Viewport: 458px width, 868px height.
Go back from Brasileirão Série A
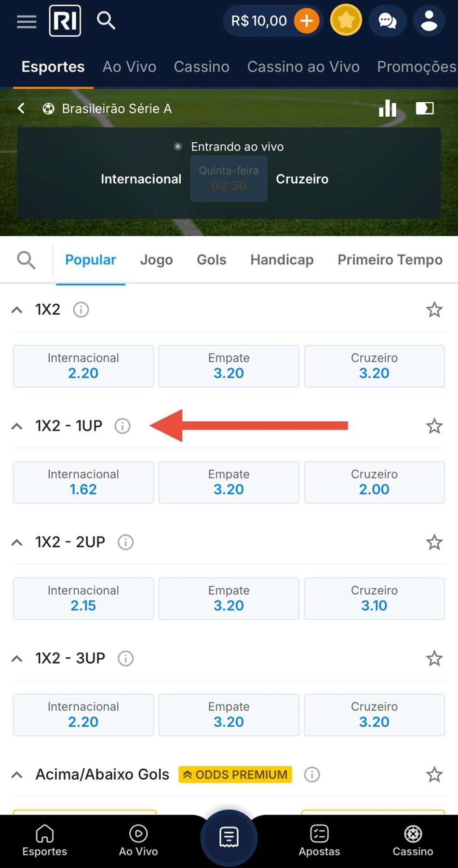pyautogui.click(x=21, y=108)
